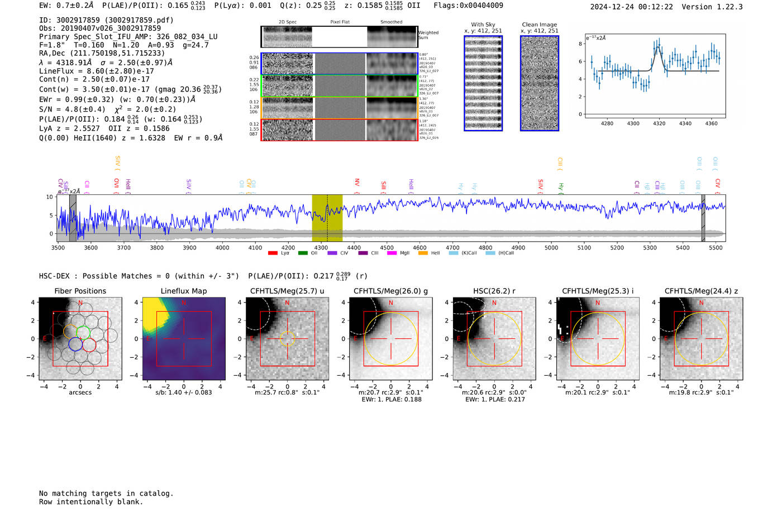Click the red fiber circle in Fiber Positions
The width and height of the screenshot is (782, 532).
point(89,344)
